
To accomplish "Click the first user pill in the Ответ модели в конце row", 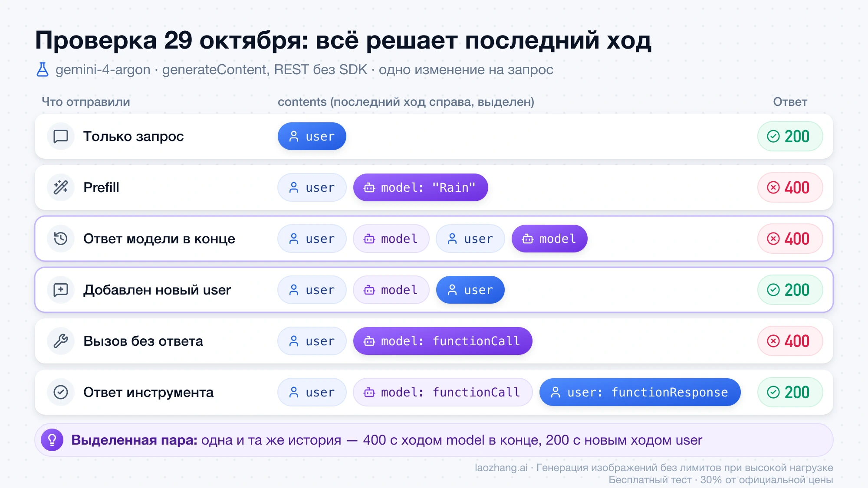I will coord(312,239).
